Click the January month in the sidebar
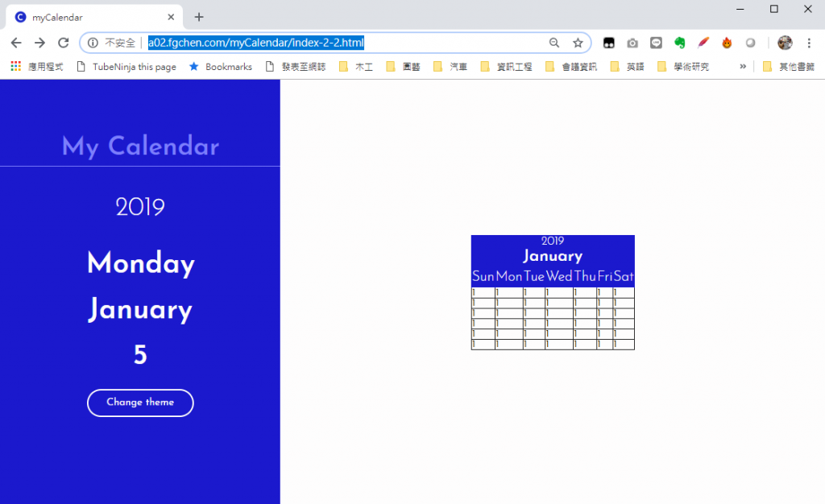Screen dimensions: 825x504 coord(140,309)
